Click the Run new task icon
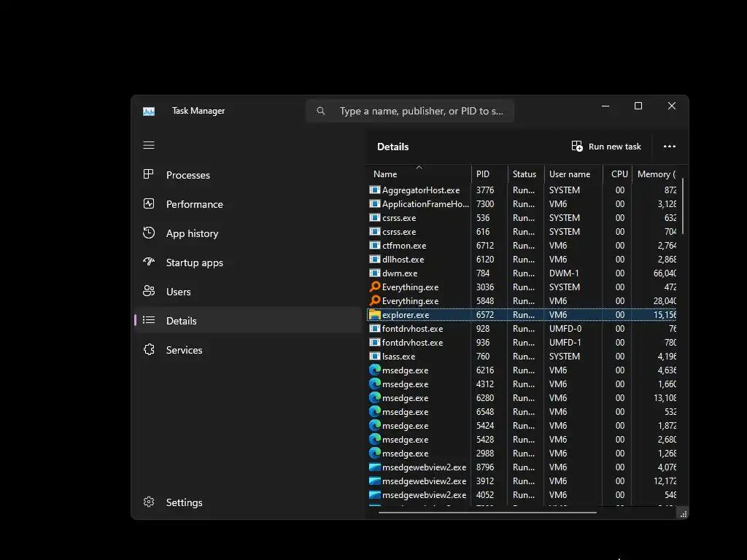 (x=577, y=146)
